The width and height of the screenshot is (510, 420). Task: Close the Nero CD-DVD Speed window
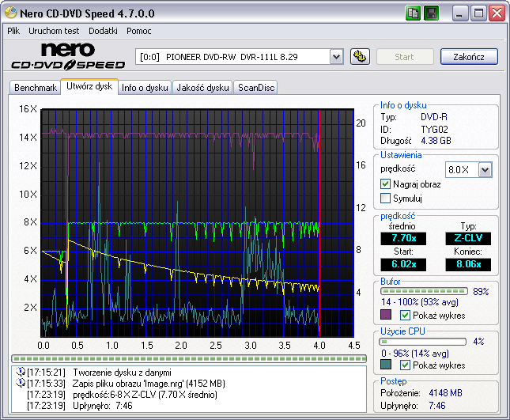497,13
